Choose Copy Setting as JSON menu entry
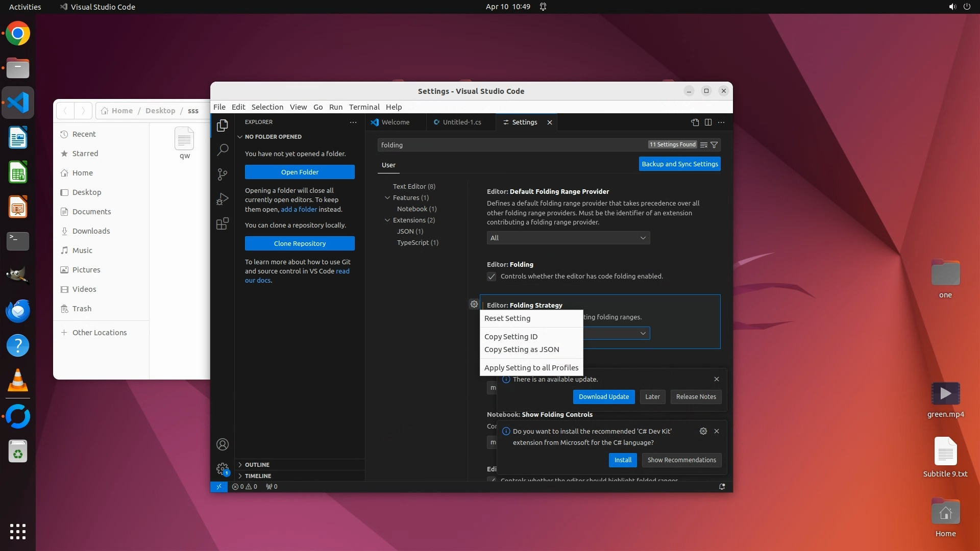The image size is (980, 551). 522,349
